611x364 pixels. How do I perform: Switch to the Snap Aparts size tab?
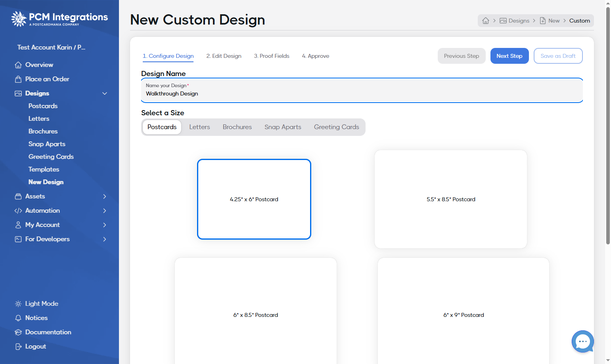click(283, 127)
